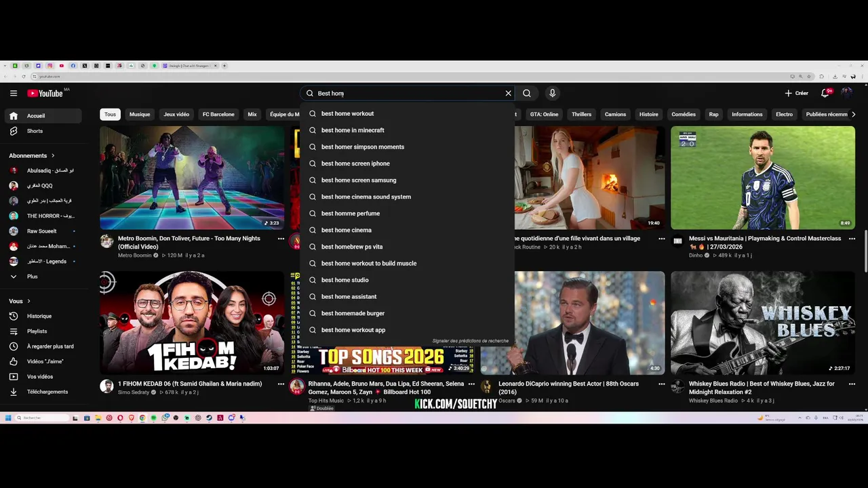Screen dimensions: 868x488
Task: Select the FC Barcelone filter chip
Action: [218, 115]
